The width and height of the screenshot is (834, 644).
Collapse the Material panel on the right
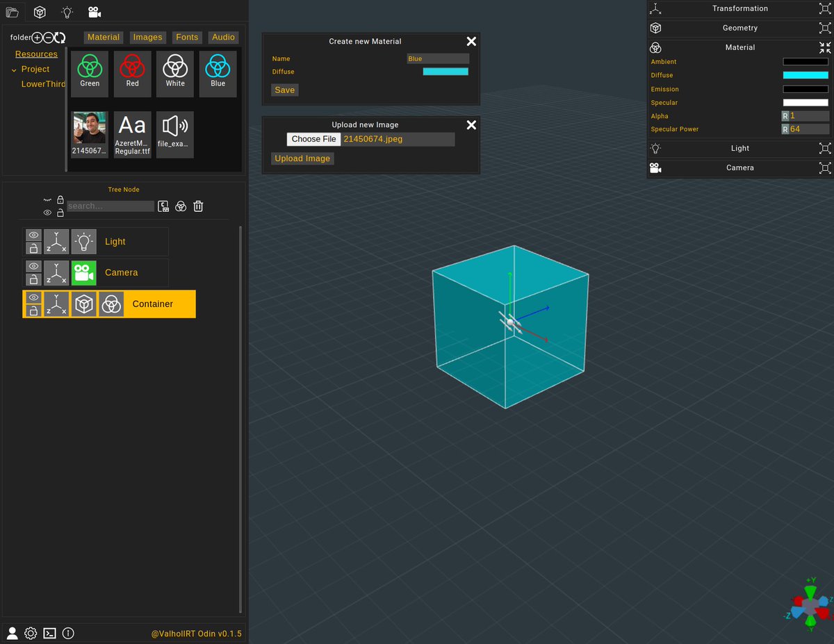point(824,47)
